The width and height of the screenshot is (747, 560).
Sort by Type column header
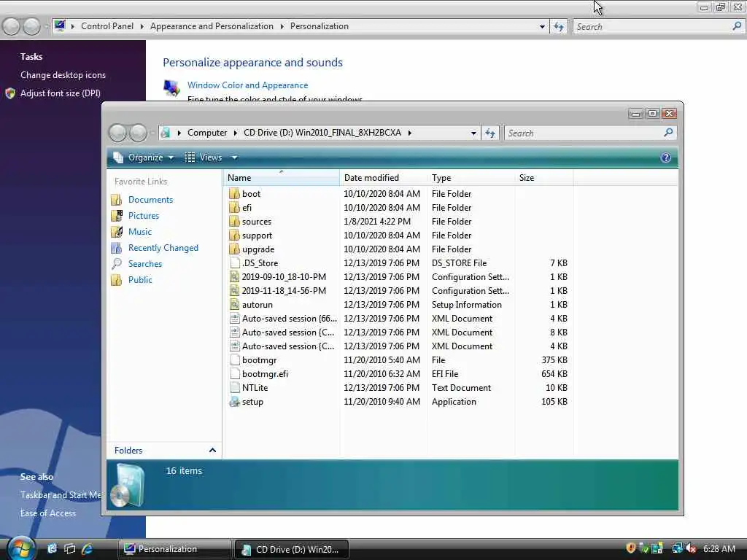click(471, 178)
